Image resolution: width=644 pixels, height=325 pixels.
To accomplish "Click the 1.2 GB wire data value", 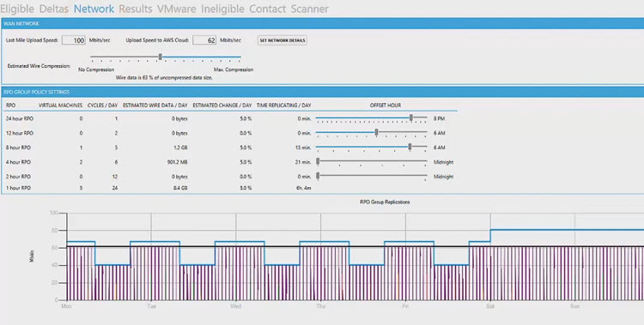I will point(180,147).
